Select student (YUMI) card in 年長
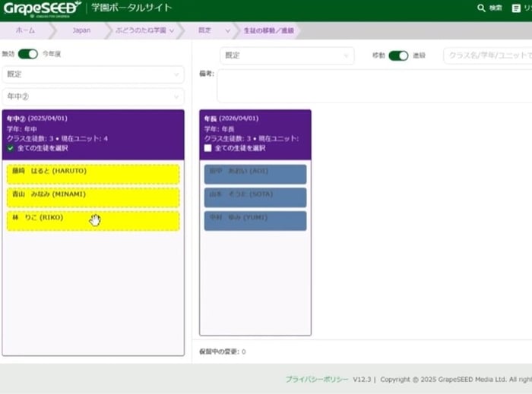 (255, 221)
